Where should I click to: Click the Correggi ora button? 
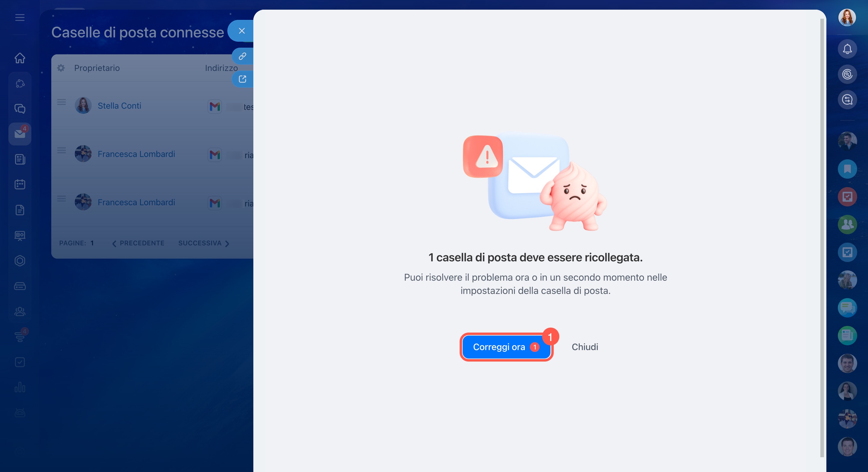click(x=506, y=347)
